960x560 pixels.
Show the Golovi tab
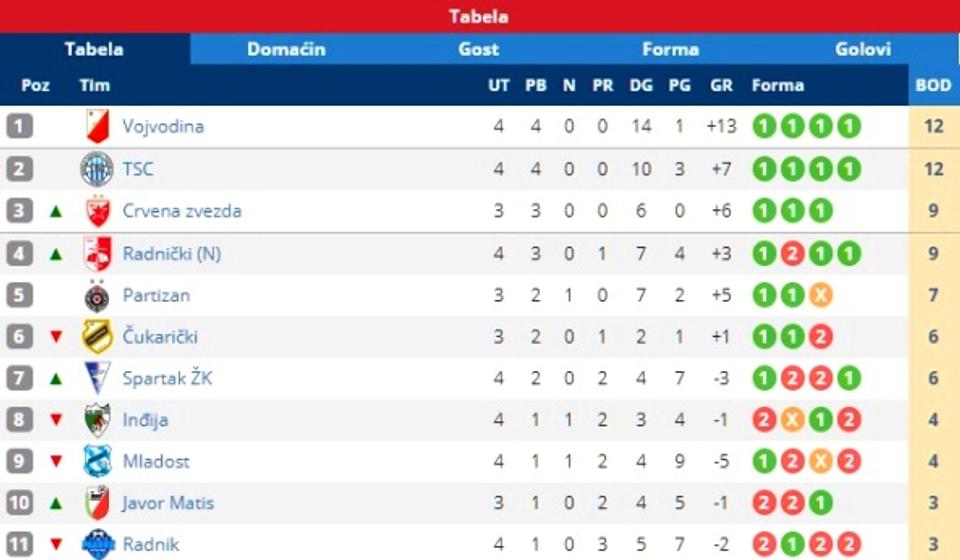pos(862,49)
